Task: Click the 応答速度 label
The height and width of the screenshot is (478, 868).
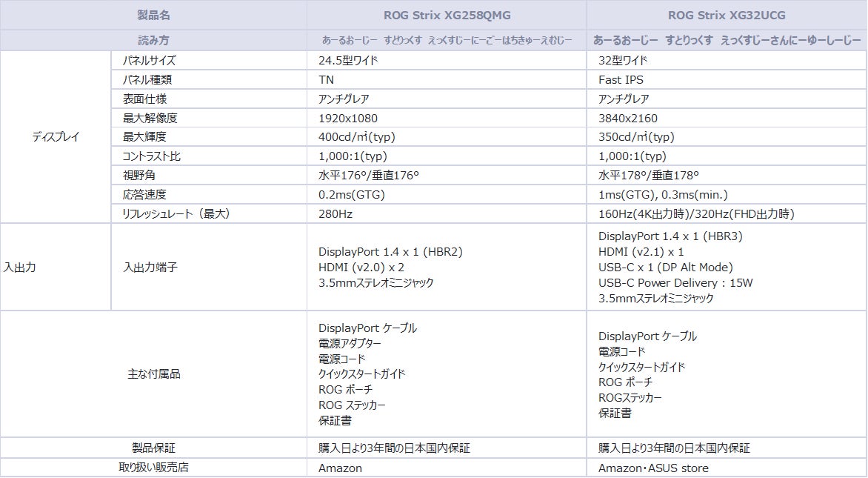Action: (144, 194)
